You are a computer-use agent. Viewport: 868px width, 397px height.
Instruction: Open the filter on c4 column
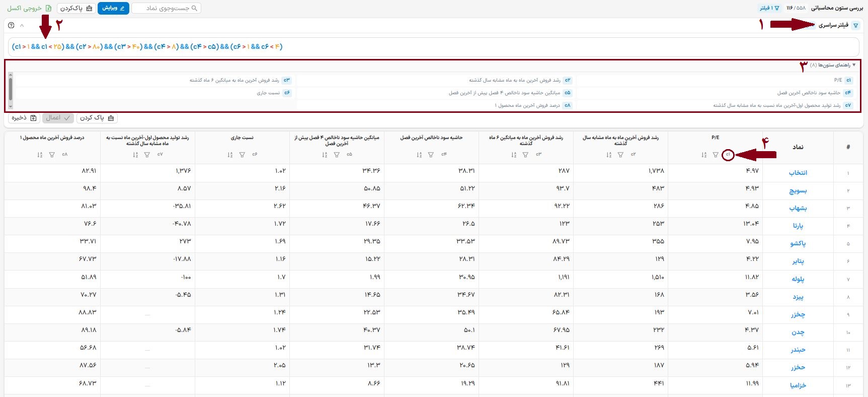click(431, 155)
